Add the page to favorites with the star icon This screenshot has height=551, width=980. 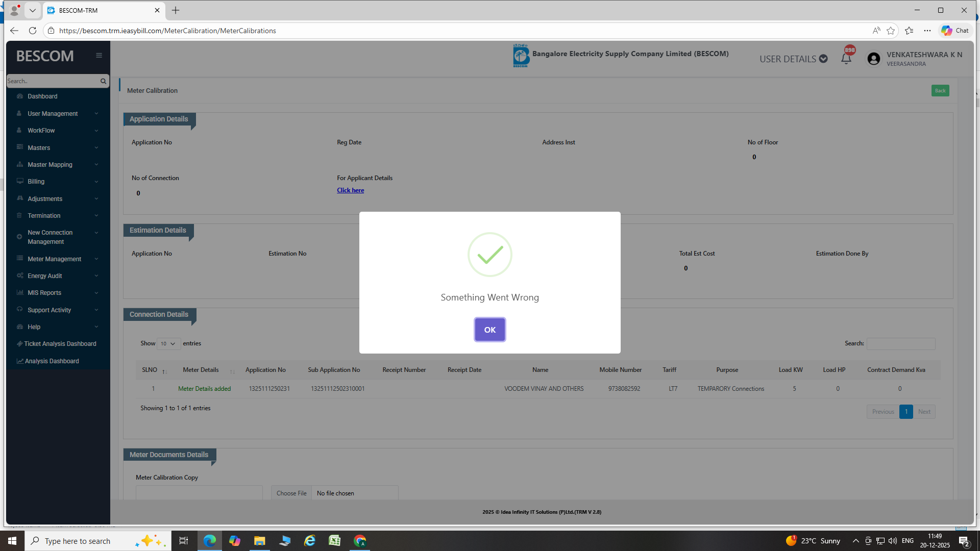(x=891, y=31)
